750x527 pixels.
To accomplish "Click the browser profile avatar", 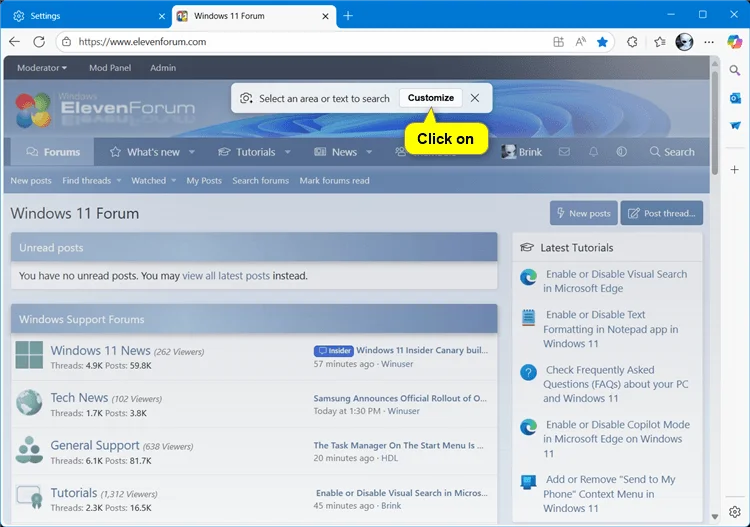I will 684,42.
